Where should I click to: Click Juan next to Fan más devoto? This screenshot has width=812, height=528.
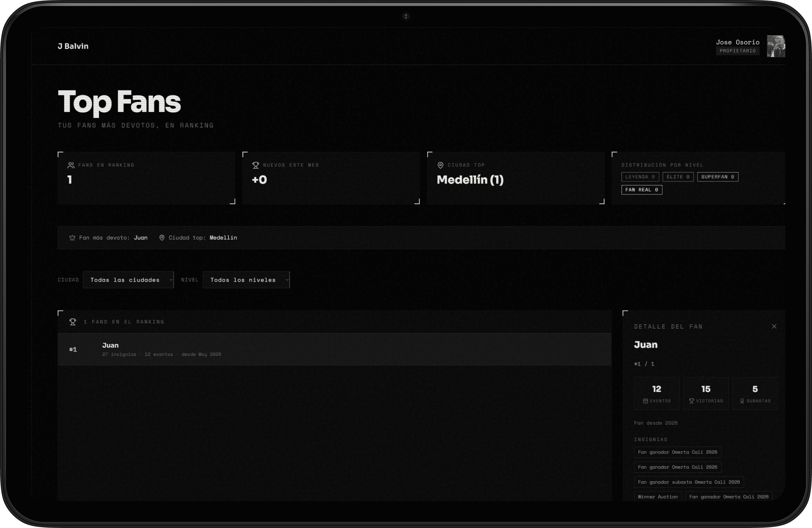click(141, 238)
